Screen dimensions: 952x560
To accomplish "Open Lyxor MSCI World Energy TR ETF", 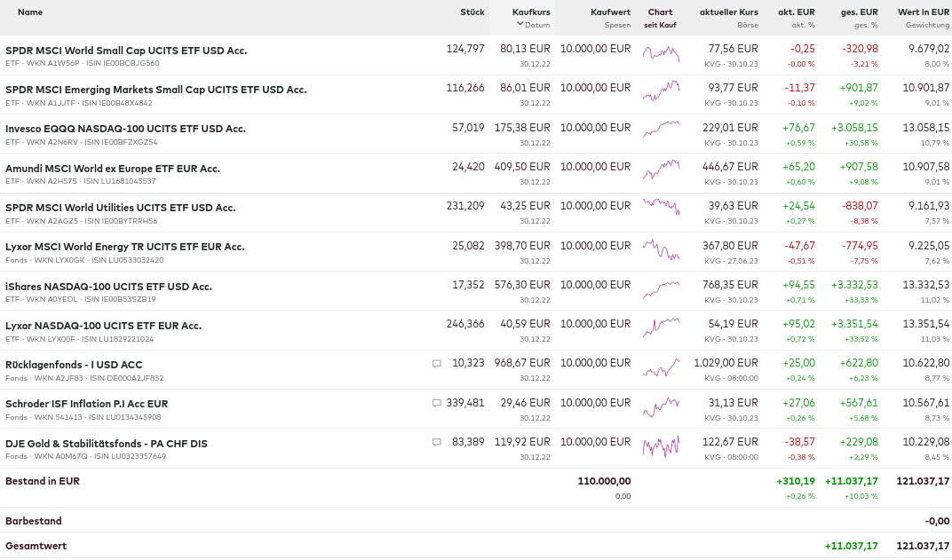I will (x=124, y=247).
